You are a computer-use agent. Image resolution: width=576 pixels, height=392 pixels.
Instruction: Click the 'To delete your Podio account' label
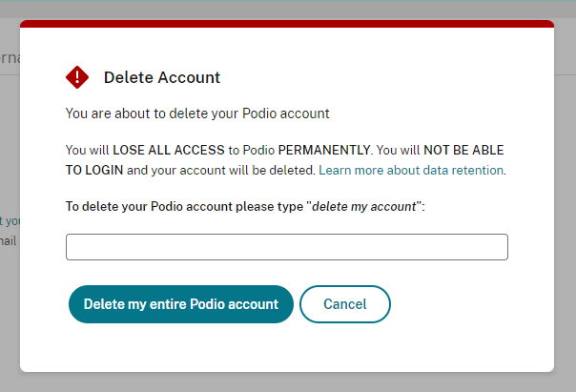(x=245, y=206)
